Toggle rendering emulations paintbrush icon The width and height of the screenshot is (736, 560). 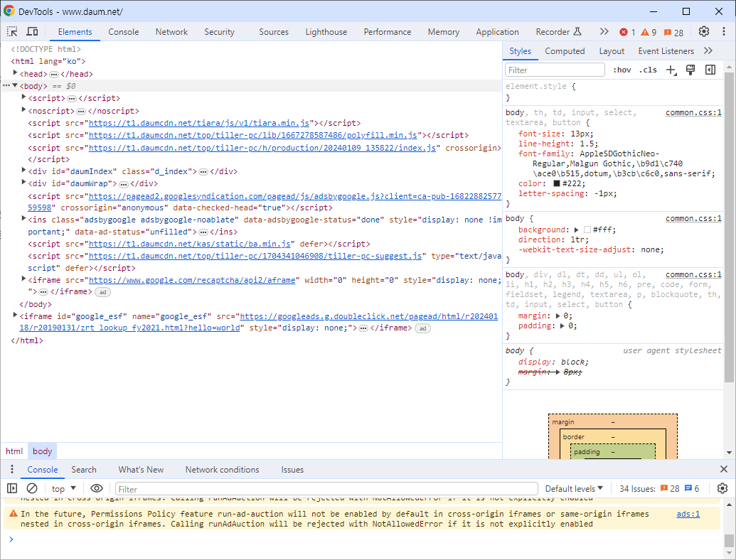tap(690, 70)
